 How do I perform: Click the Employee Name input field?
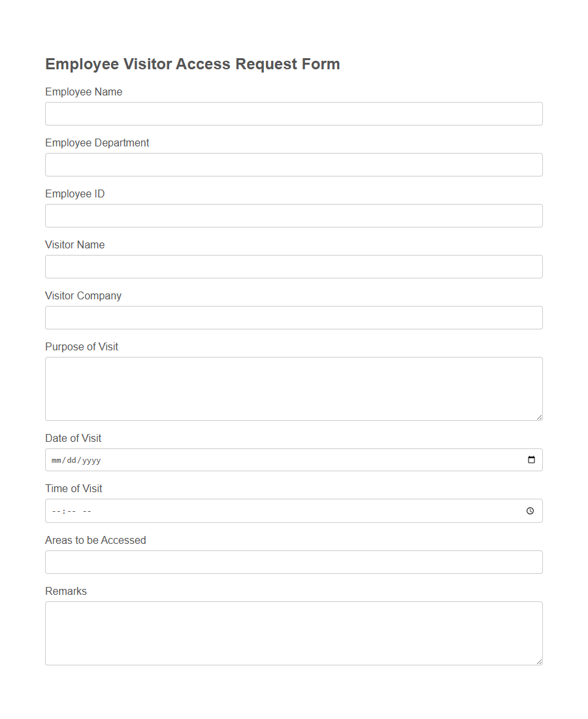[293, 113]
